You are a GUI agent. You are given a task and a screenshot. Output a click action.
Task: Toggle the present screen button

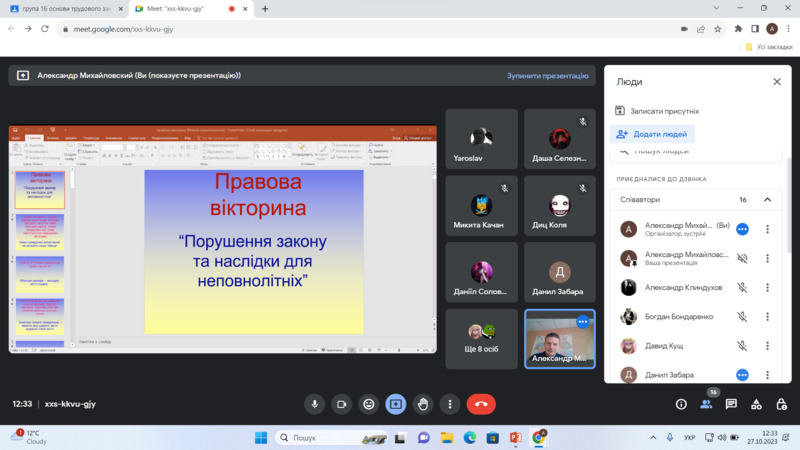pos(396,404)
